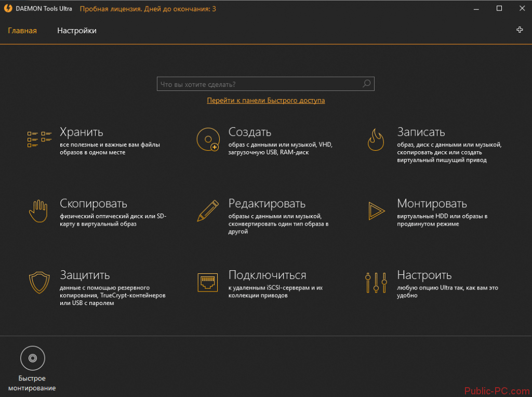This screenshot has width=532, height=397.
Task: Click the Записать flame icon
Action: coord(376,139)
